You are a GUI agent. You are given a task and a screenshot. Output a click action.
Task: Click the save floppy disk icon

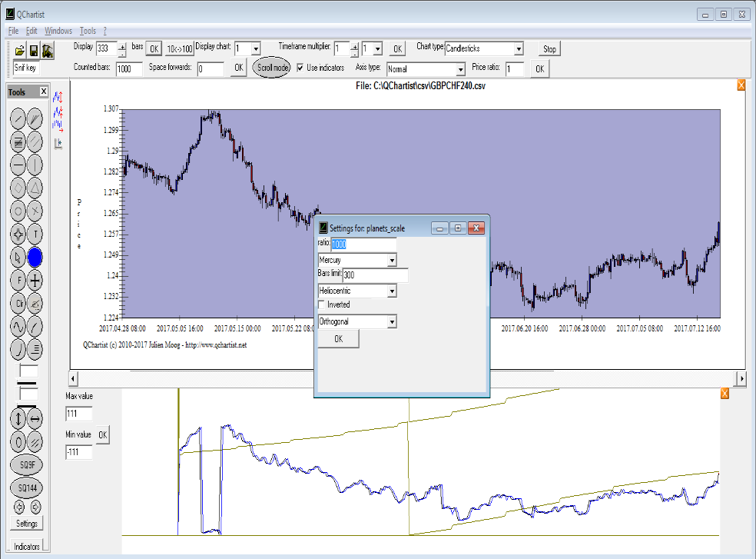coord(34,51)
